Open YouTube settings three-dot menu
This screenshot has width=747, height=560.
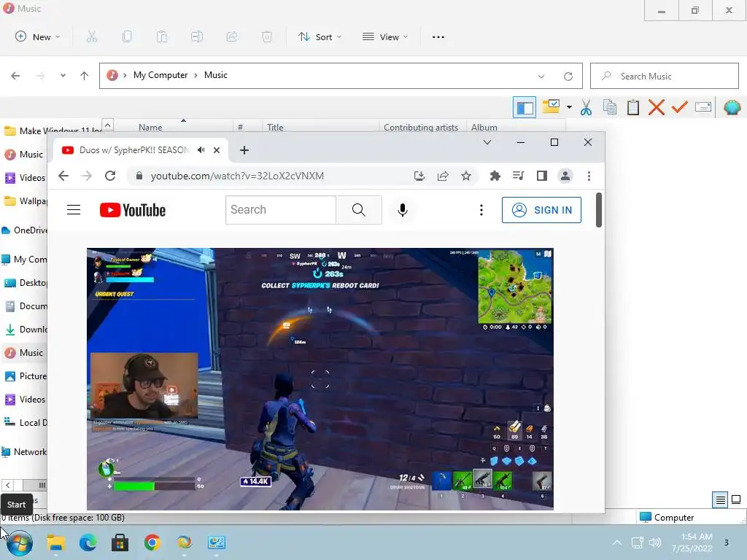pos(481,209)
